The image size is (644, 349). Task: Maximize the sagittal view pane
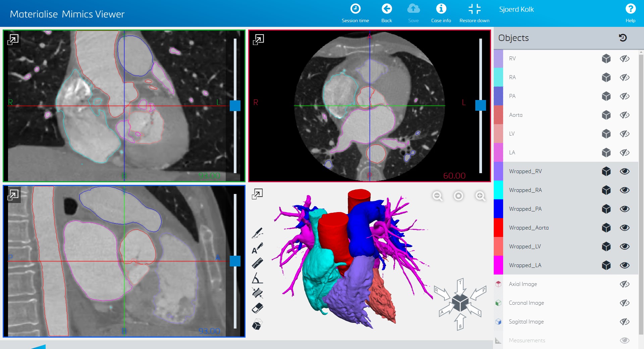[x=13, y=195]
